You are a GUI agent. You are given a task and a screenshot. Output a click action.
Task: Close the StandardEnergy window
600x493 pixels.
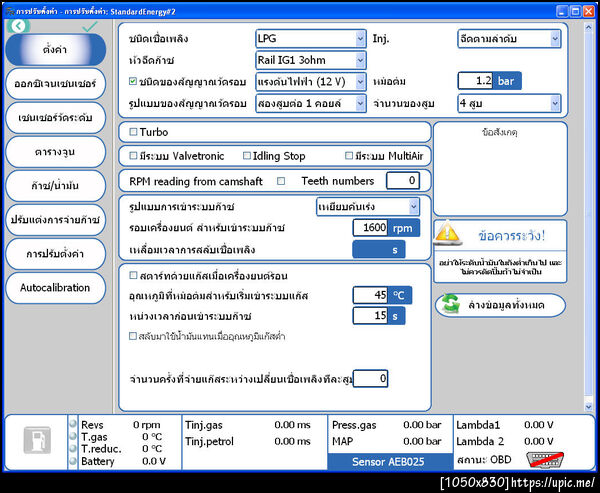(589, 11)
